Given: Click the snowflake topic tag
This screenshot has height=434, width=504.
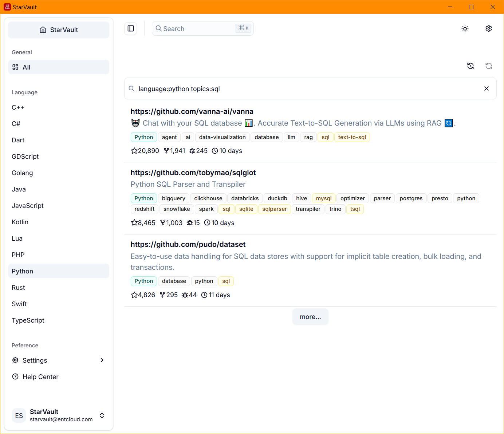Looking at the screenshot, I should (x=177, y=209).
